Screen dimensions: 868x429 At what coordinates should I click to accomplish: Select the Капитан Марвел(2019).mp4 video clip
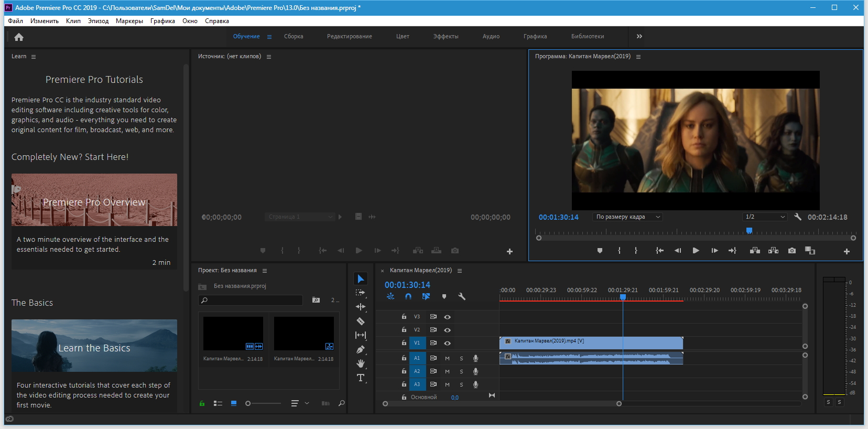591,343
